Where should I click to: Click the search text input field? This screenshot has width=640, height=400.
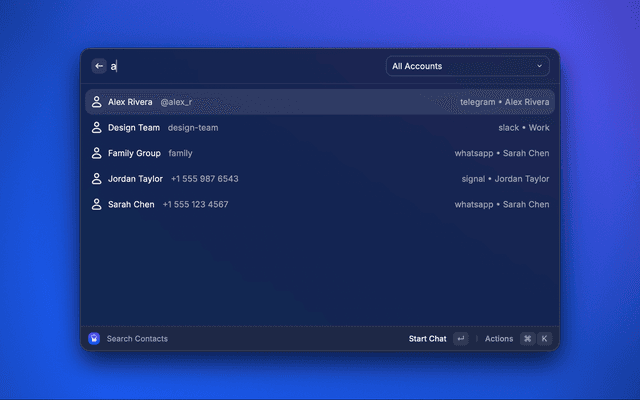click(240, 66)
